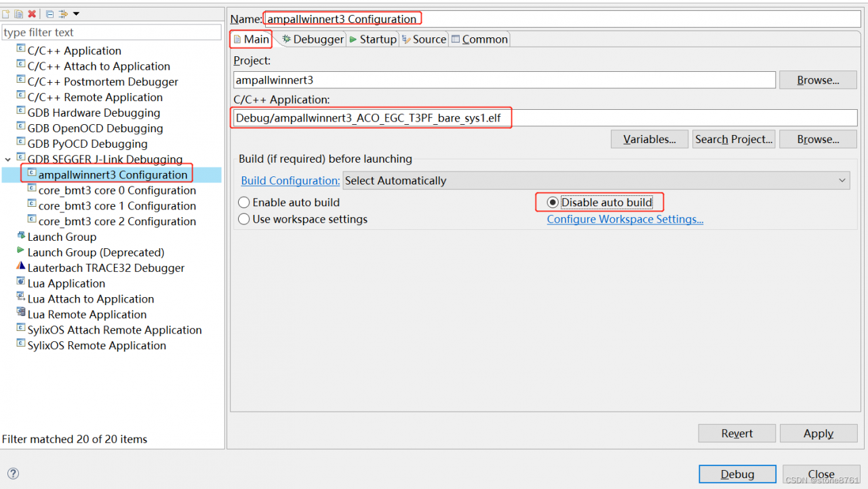Click the type filter text field
Viewport: 868px width, 489px height.
(112, 33)
